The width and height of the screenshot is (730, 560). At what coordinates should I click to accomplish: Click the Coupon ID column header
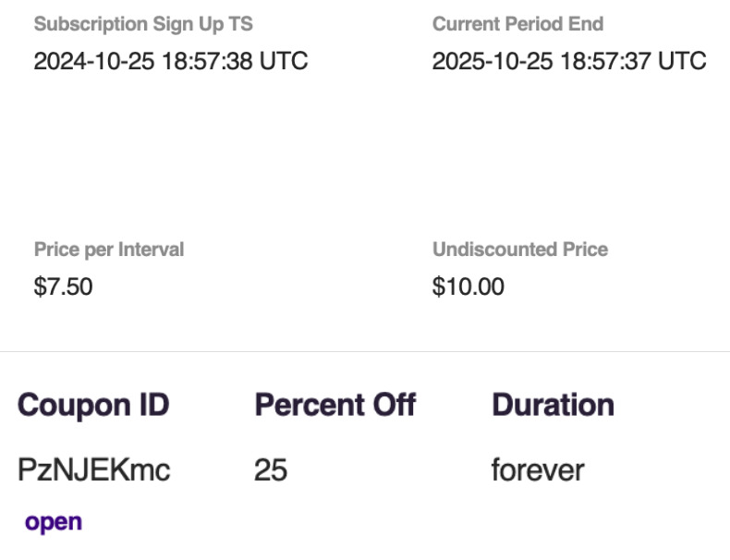93,405
